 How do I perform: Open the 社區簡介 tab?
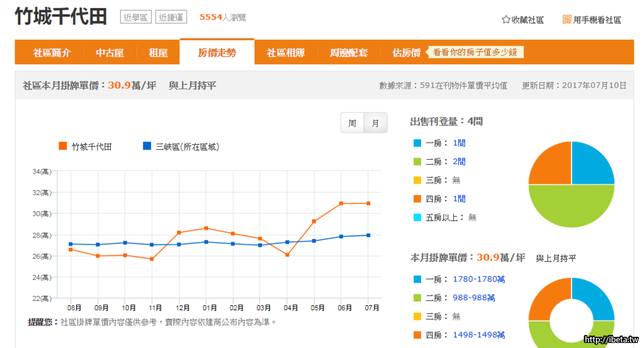click(x=52, y=53)
